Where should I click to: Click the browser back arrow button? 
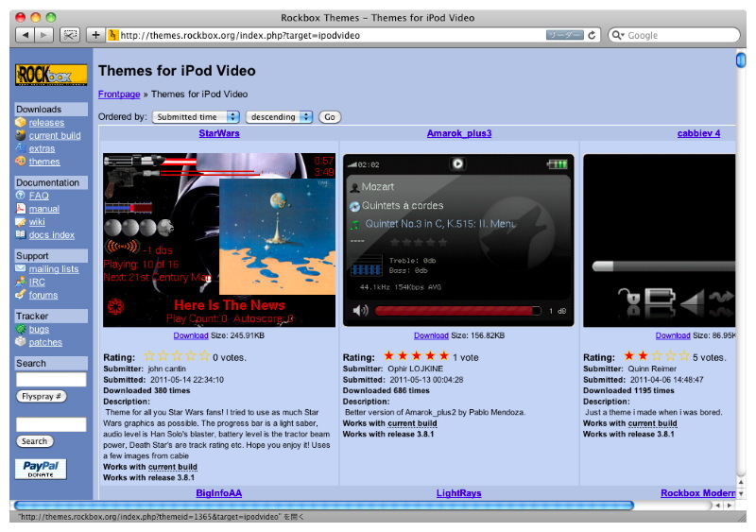(24, 35)
